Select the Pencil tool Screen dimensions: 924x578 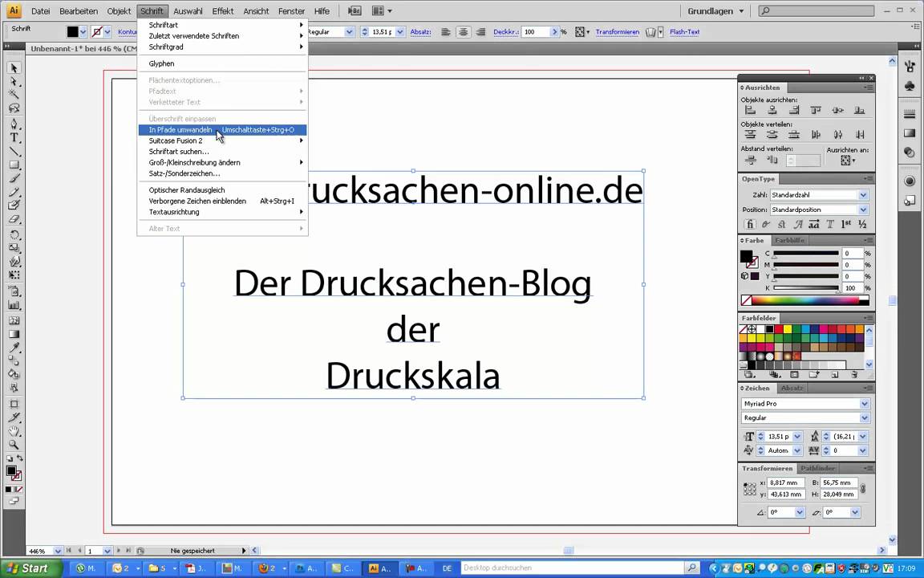tap(14, 192)
